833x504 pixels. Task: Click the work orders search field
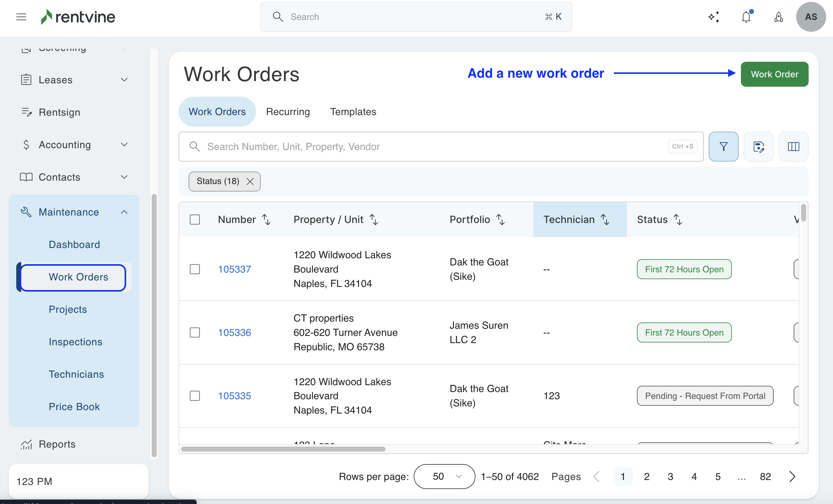[x=433, y=147]
